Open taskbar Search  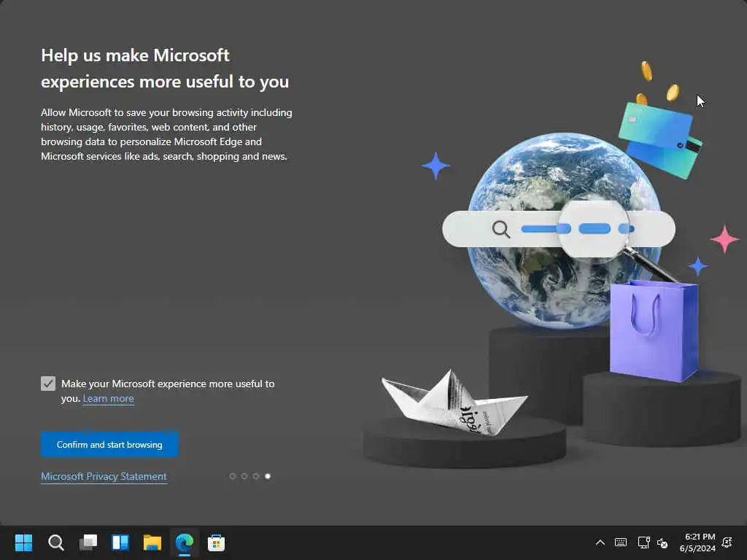(x=55, y=542)
